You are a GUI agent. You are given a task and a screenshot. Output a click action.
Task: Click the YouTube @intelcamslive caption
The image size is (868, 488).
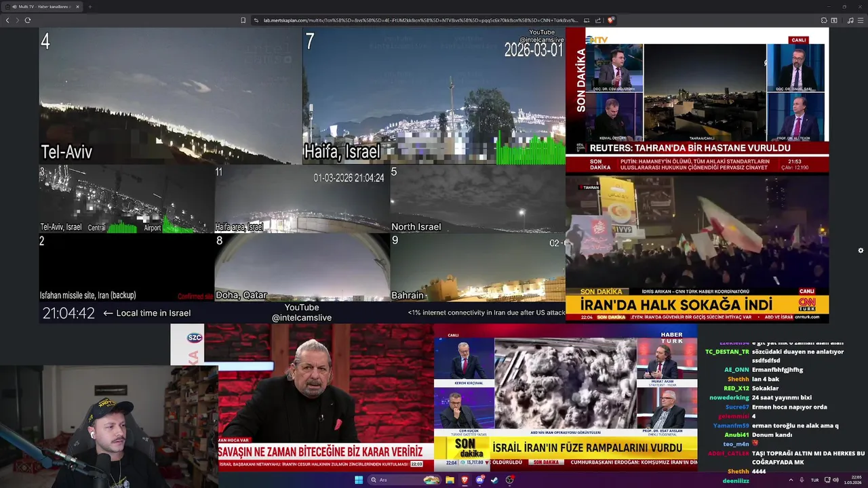[x=302, y=312]
